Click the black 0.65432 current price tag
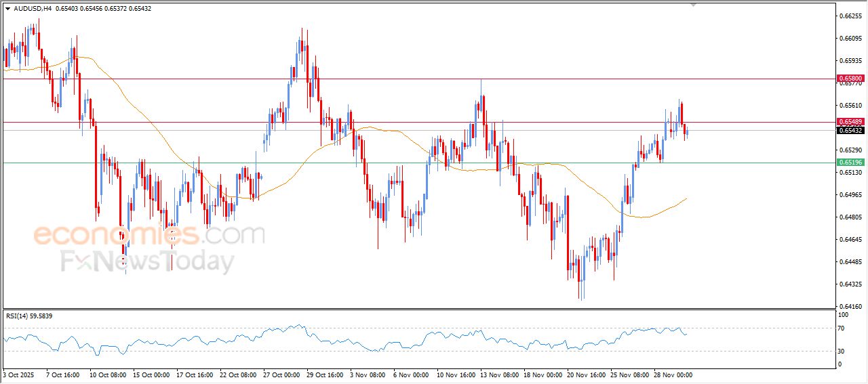The image size is (868, 384). (x=850, y=130)
